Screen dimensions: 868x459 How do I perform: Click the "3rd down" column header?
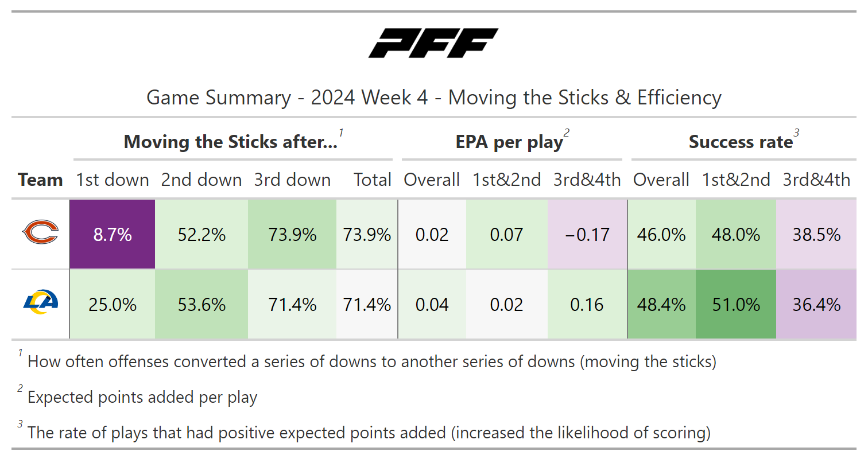tap(292, 180)
